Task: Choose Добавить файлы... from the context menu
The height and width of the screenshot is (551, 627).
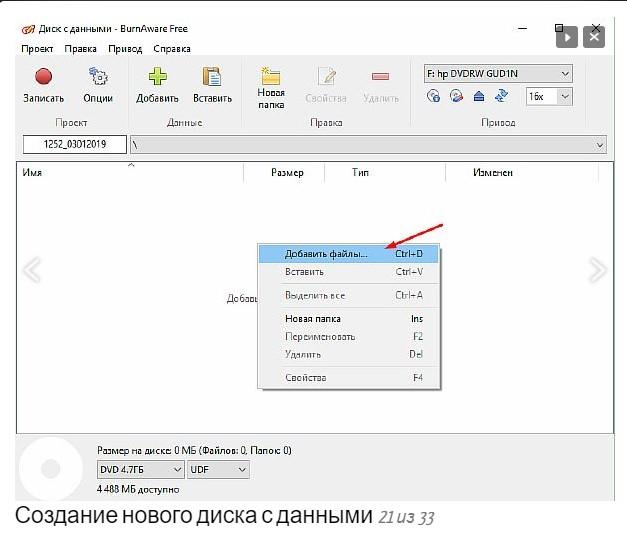Action: [x=349, y=254]
